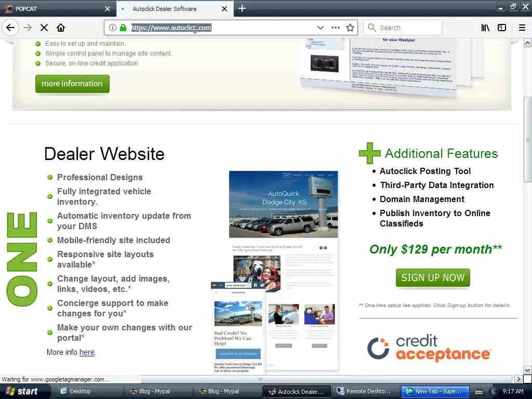Click the green more information button

pos(72,84)
